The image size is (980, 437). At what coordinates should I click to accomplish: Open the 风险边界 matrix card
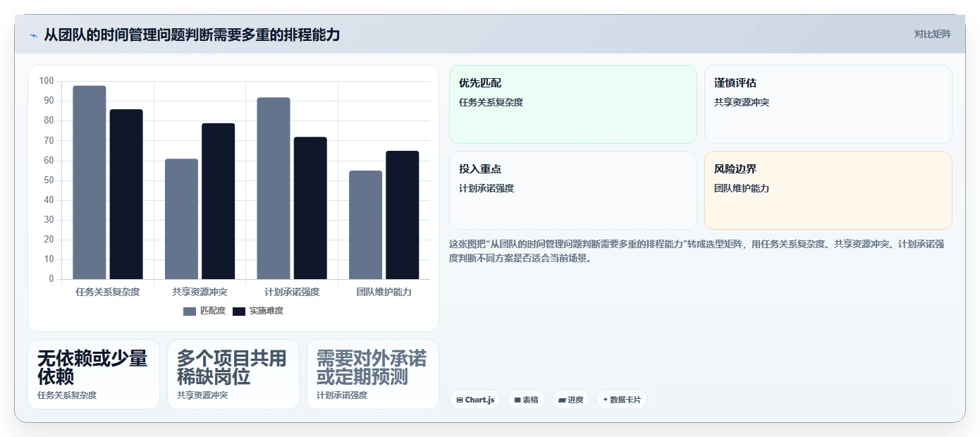[828, 190]
